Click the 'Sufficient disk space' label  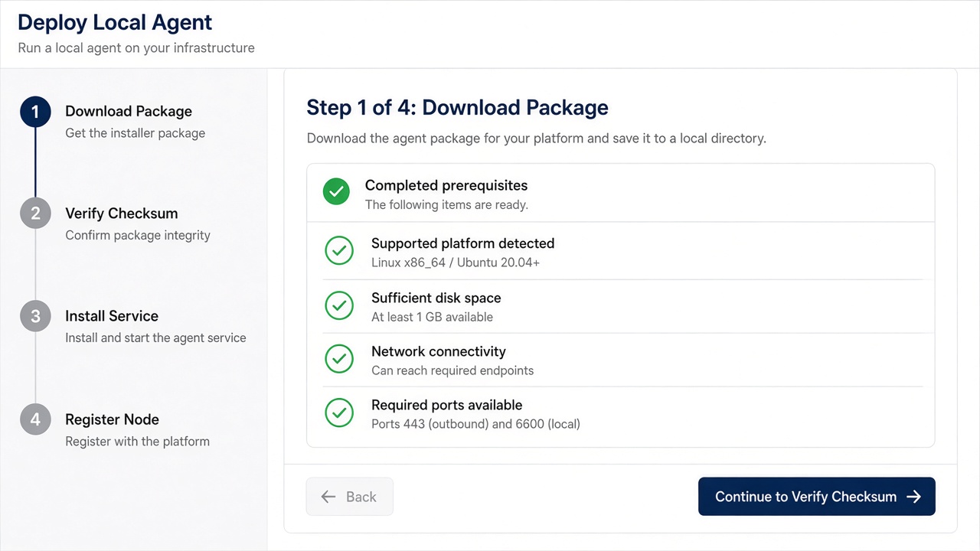tap(436, 298)
